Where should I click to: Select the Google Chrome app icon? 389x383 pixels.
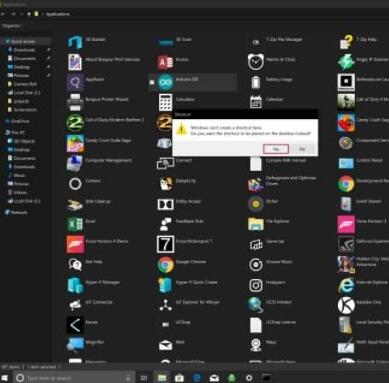165,265
